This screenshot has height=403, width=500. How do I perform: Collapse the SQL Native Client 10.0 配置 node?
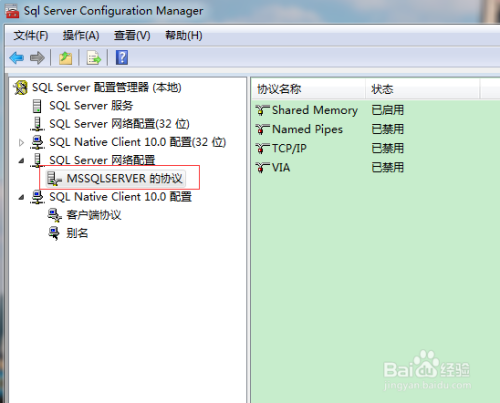(21, 197)
